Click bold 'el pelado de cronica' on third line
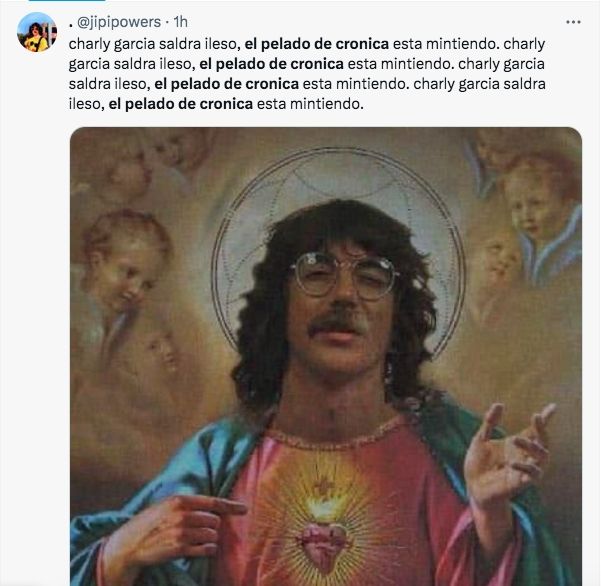Screen dimensions: 601x586 [x=227, y=84]
